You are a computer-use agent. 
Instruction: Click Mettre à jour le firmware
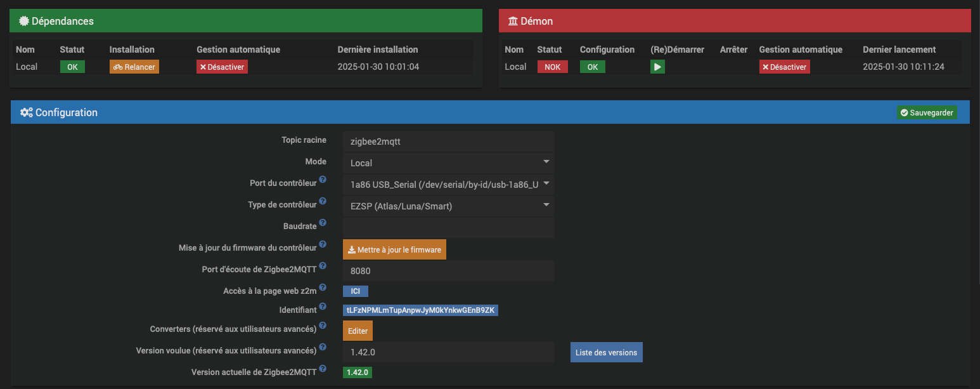point(394,249)
